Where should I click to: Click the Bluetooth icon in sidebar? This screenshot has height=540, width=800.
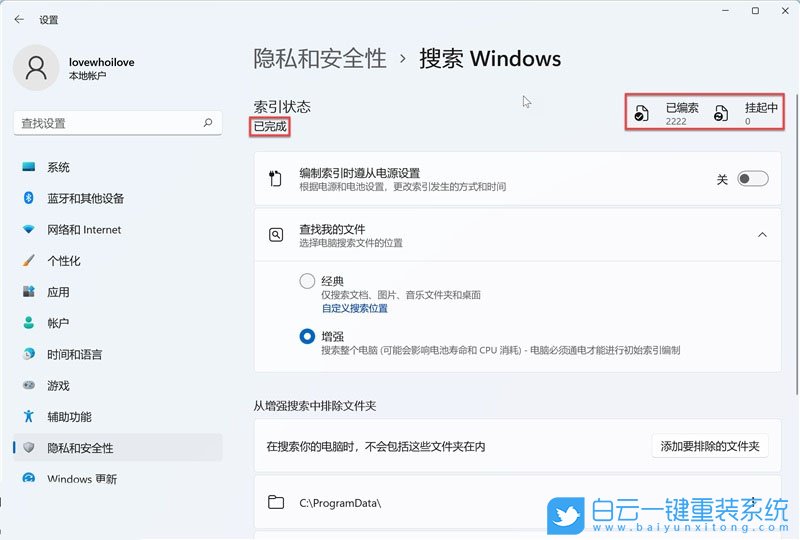tap(29, 198)
